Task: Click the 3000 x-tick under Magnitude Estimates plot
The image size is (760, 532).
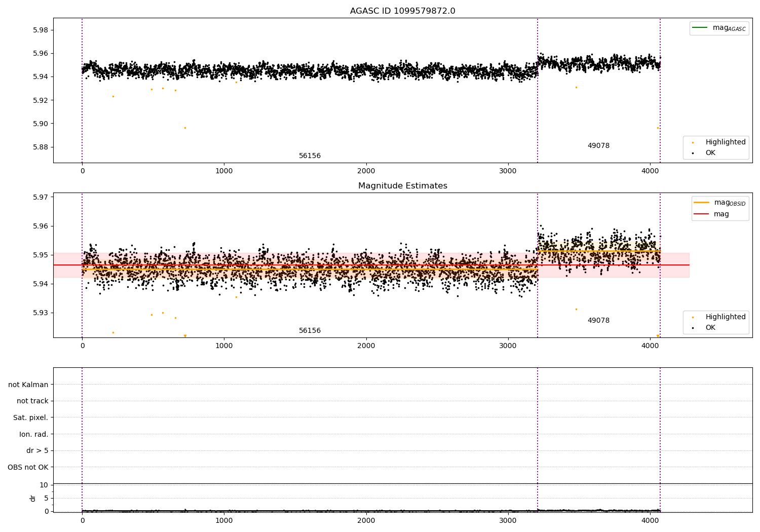Action: [x=508, y=346]
